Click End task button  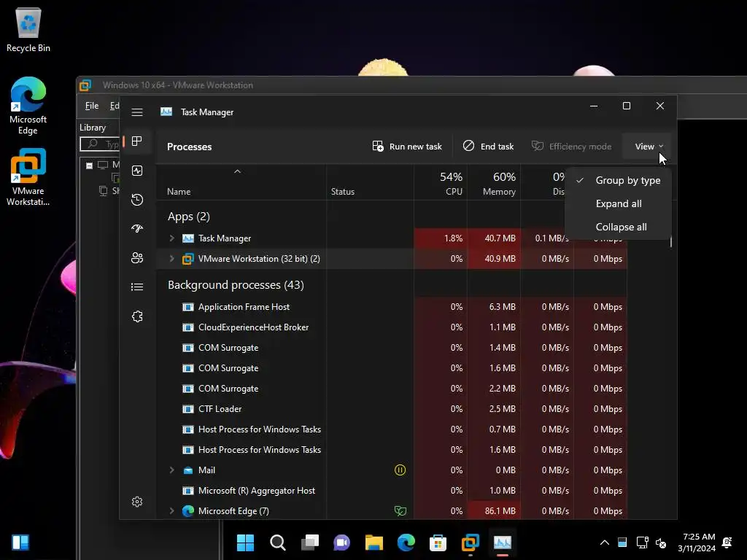[488, 147]
